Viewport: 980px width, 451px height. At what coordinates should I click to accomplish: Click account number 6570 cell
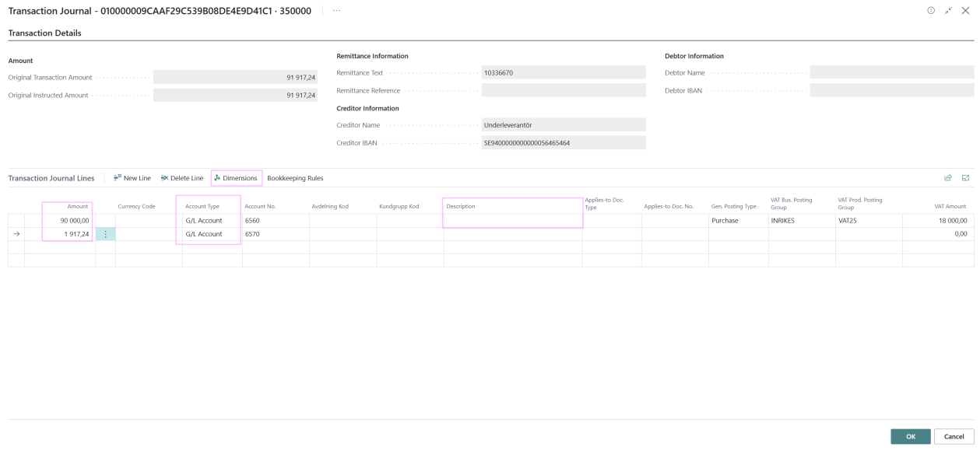[x=276, y=234]
